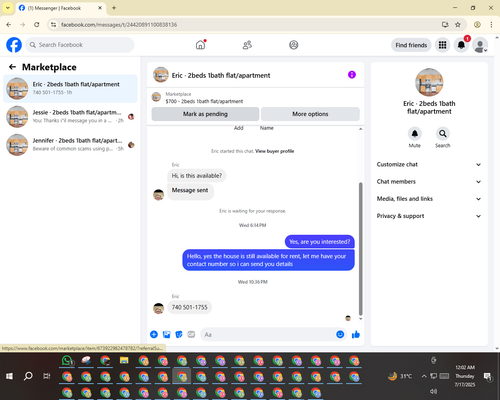The image size is (500, 400).
Task: Expand Chat members section
Action: pyautogui.click(x=429, y=182)
